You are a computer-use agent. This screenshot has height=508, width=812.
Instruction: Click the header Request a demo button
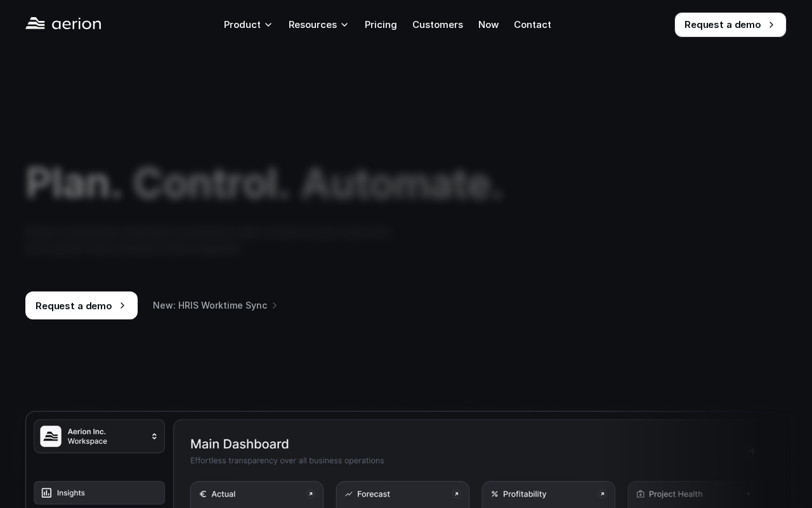[x=730, y=25]
